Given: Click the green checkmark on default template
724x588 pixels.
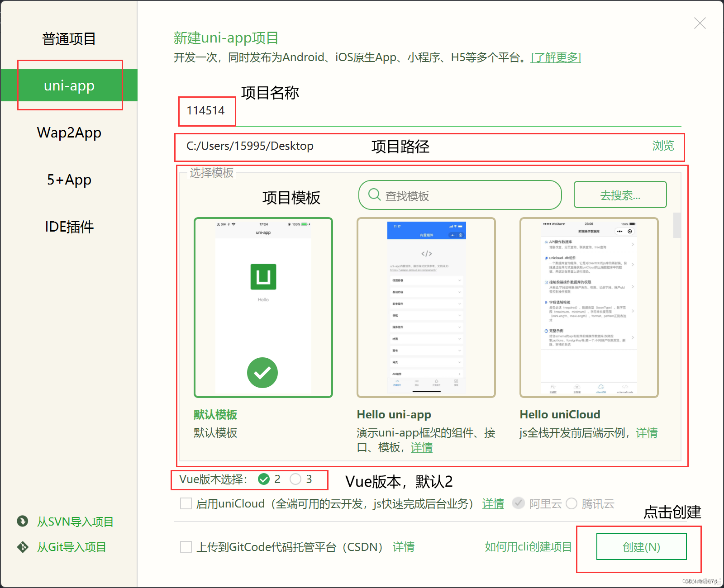Looking at the screenshot, I should point(262,373).
